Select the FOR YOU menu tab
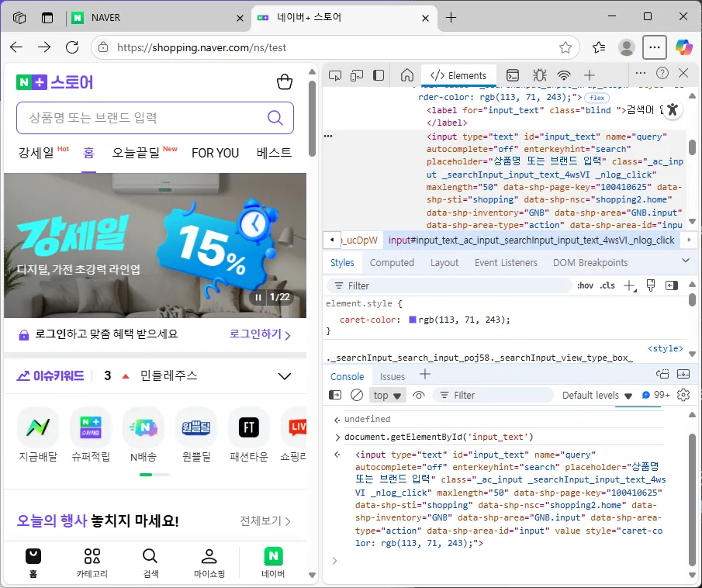 (215, 153)
